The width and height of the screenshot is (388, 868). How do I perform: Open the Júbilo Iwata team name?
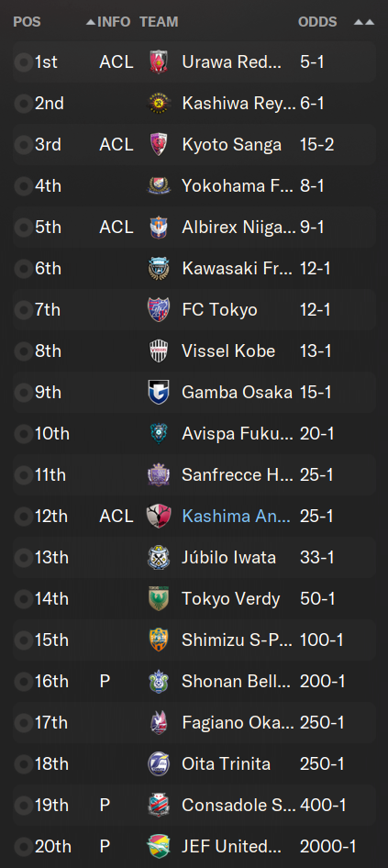[x=229, y=557]
